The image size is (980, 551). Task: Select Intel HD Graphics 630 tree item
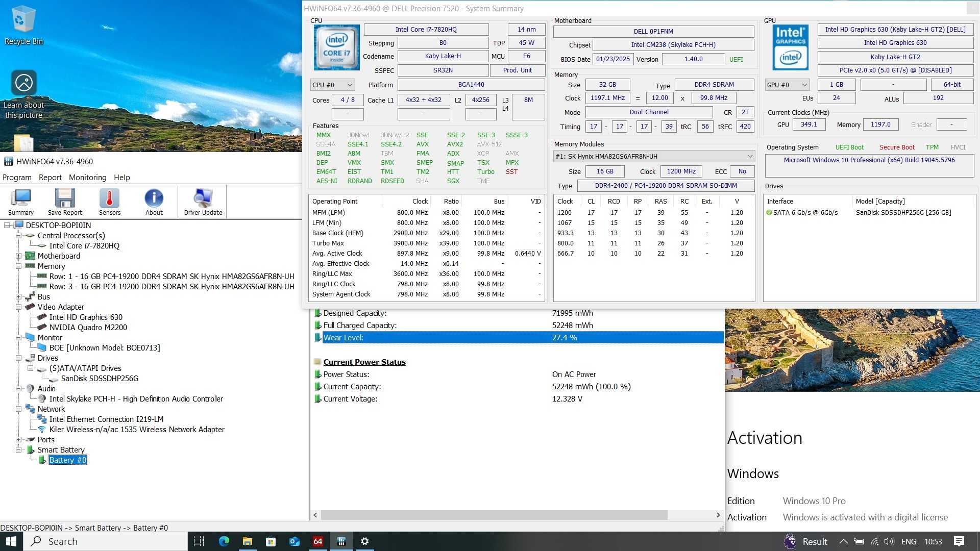pos(86,317)
